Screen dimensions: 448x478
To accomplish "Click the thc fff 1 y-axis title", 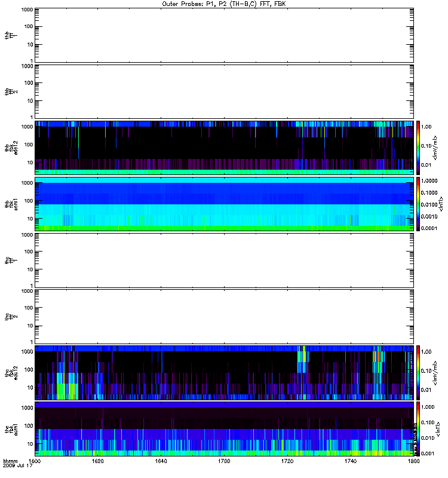I will tap(11, 261).
